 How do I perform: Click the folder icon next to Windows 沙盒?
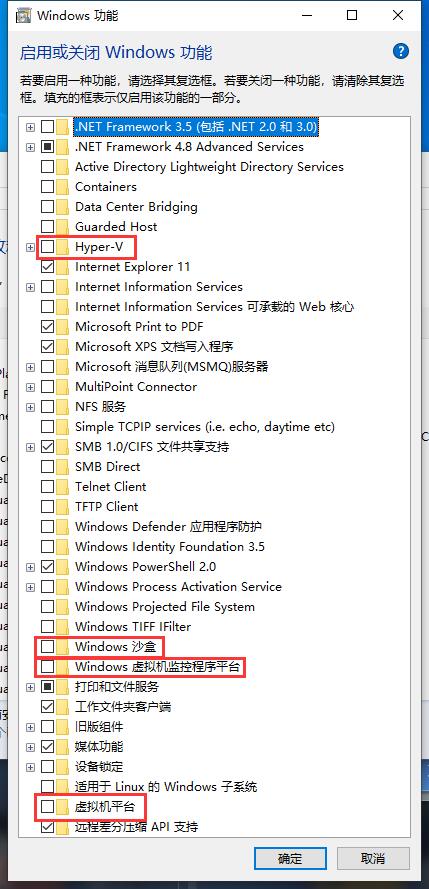(x=63, y=646)
